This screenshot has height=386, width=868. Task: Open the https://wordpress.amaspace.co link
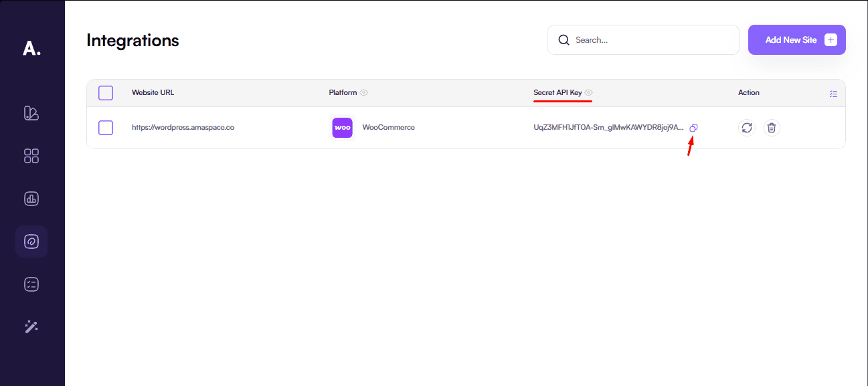183,128
